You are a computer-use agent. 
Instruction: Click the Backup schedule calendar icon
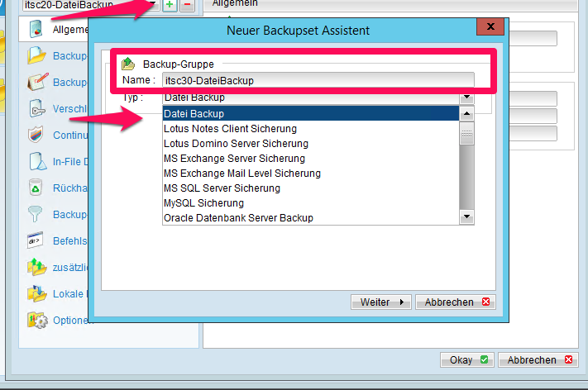pyautogui.click(x=37, y=82)
